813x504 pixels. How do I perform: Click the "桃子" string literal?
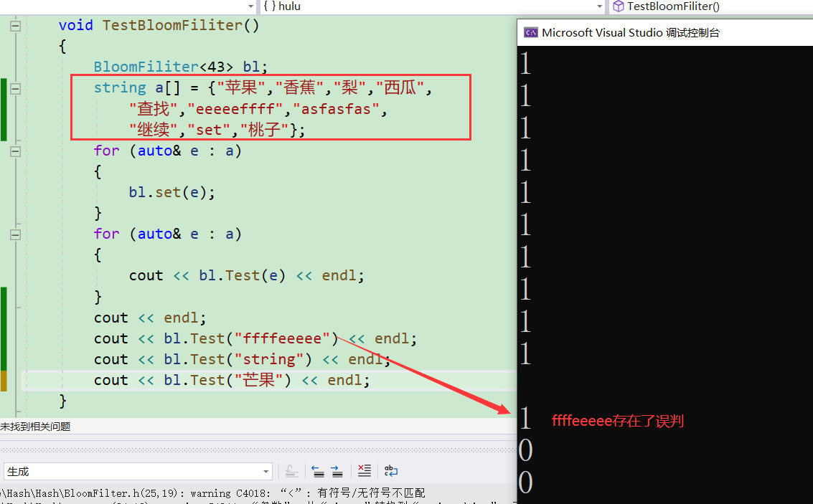(x=265, y=130)
